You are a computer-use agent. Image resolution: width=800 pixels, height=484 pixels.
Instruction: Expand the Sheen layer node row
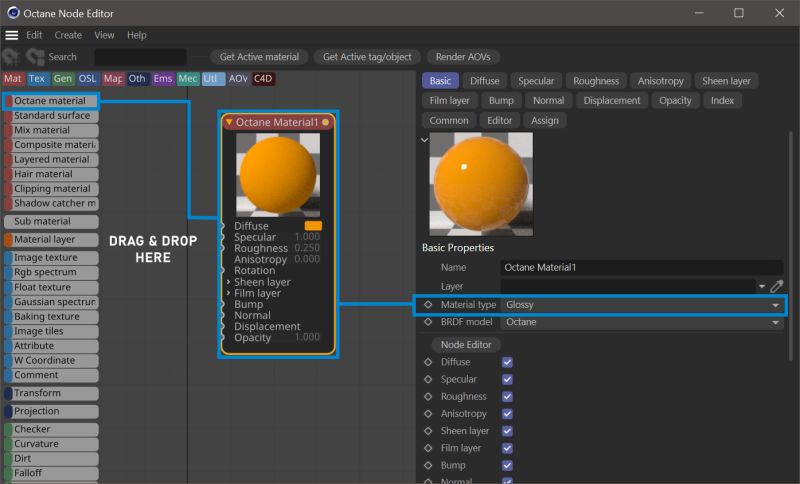click(228, 282)
